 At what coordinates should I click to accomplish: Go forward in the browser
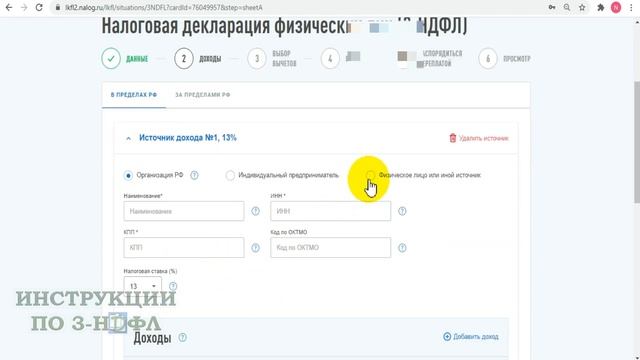[24, 7]
